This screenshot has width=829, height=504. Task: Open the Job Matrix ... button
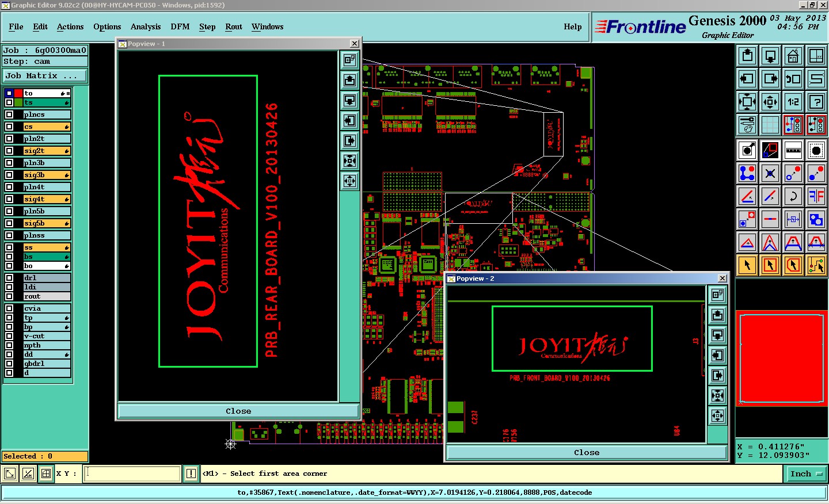click(x=45, y=75)
